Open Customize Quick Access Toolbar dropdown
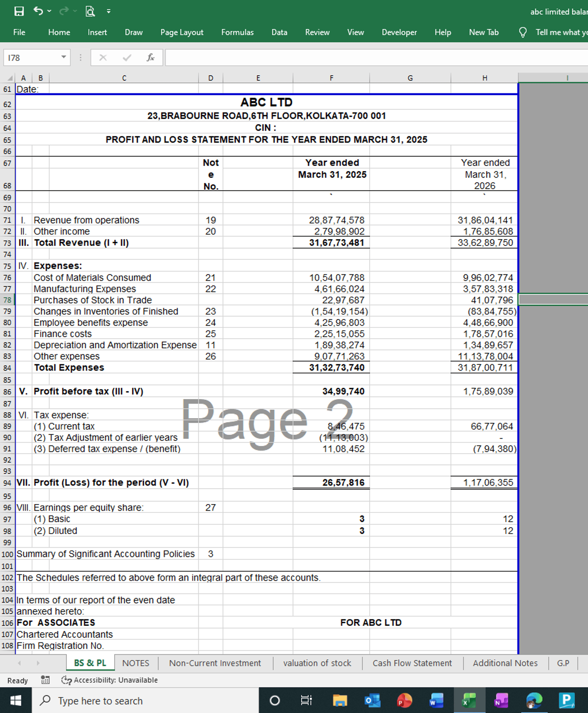 108,11
